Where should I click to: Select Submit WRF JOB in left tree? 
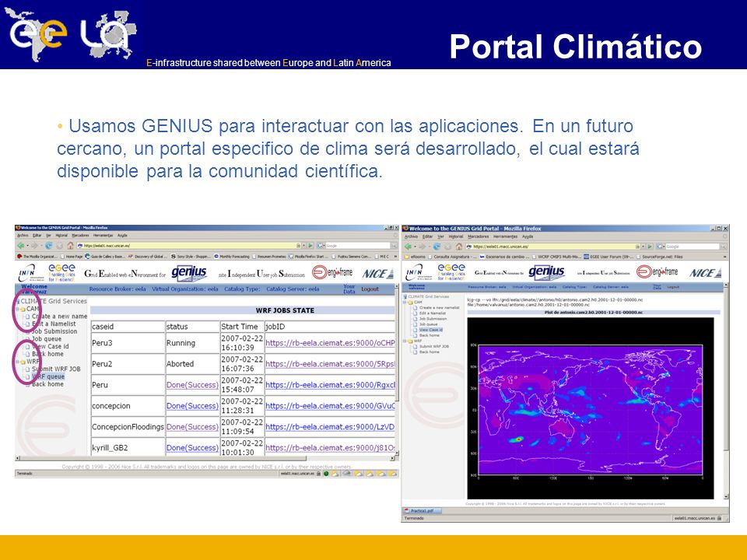click(x=56, y=369)
